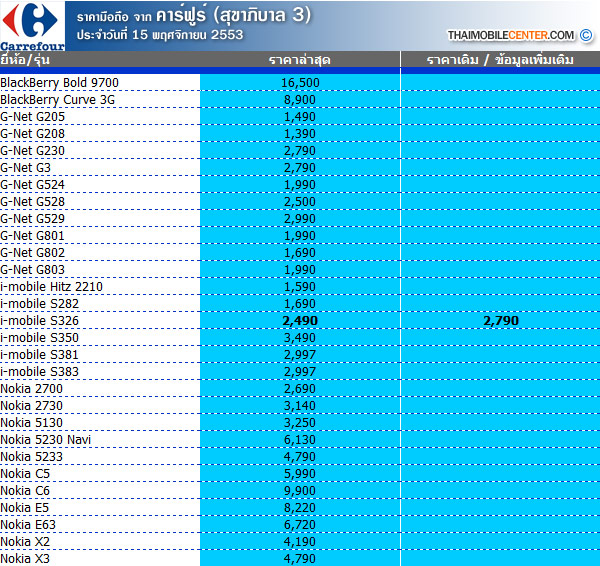Viewport: 600px width, 566px height.
Task: Click the ราคาล่าสุด column header
Action: (x=300, y=60)
